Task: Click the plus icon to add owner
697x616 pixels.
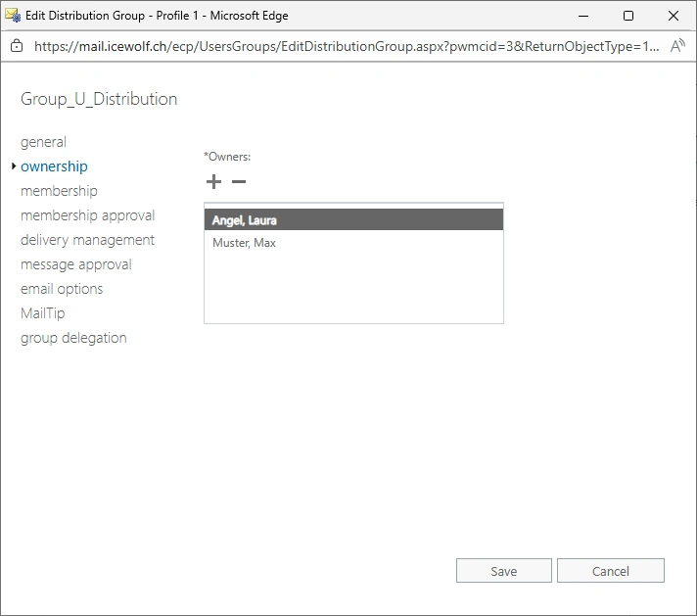Action: pyautogui.click(x=213, y=182)
